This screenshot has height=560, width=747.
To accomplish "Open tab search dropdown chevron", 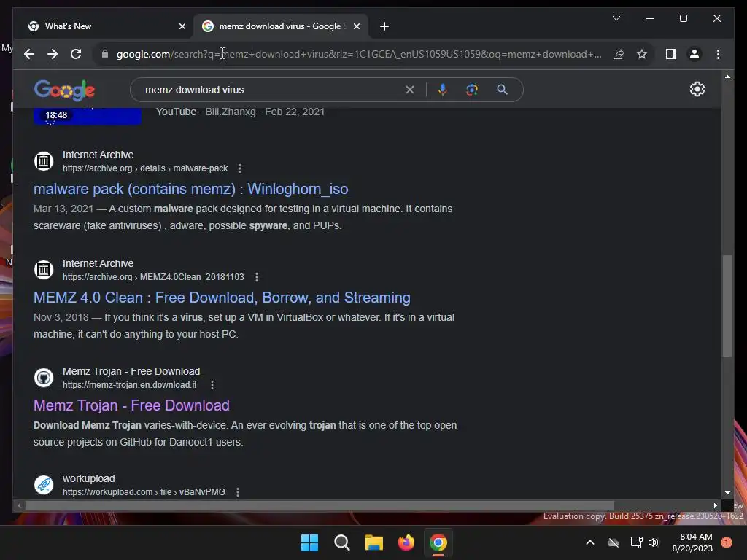I will tap(616, 18).
